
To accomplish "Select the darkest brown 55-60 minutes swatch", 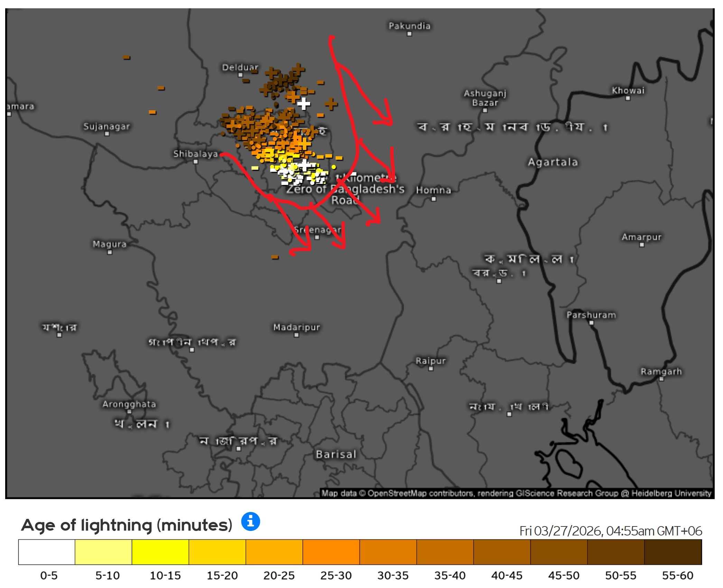I will click(673, 552).
